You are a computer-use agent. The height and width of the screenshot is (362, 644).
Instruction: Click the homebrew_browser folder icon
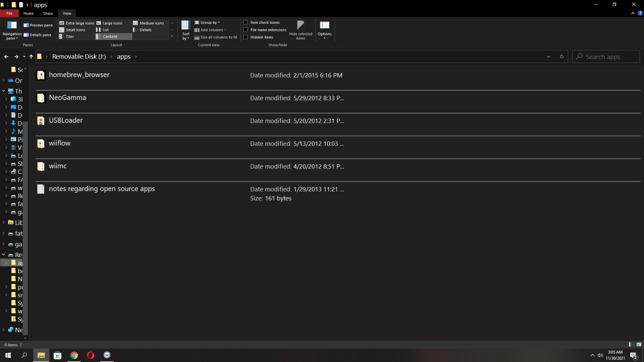41,75
